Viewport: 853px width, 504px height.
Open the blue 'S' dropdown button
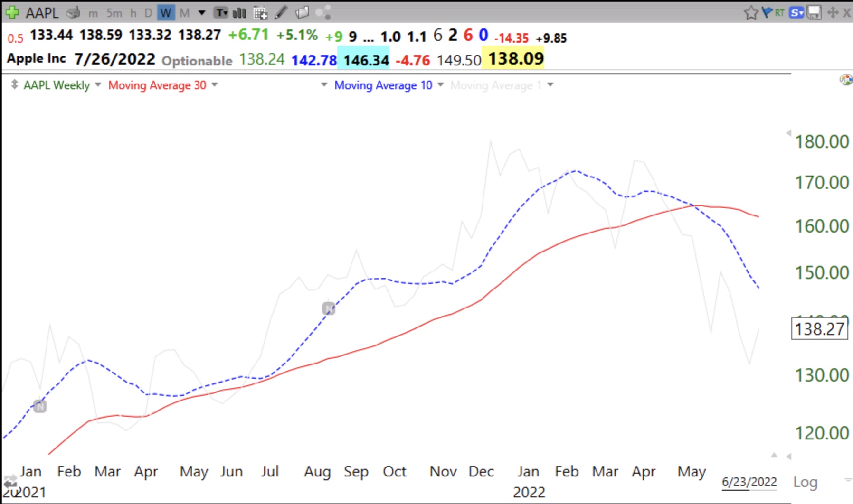(796, 13)
